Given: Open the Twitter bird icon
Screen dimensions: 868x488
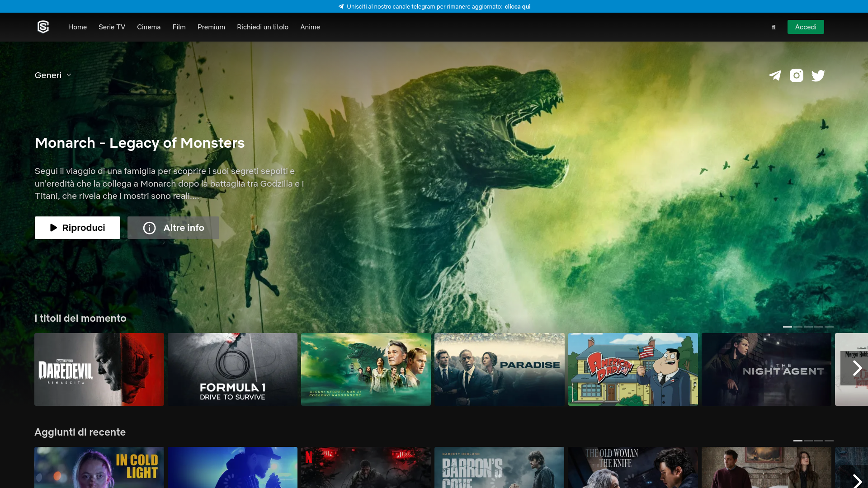Looking at the screenshot, I should click(x=818, y=75).
